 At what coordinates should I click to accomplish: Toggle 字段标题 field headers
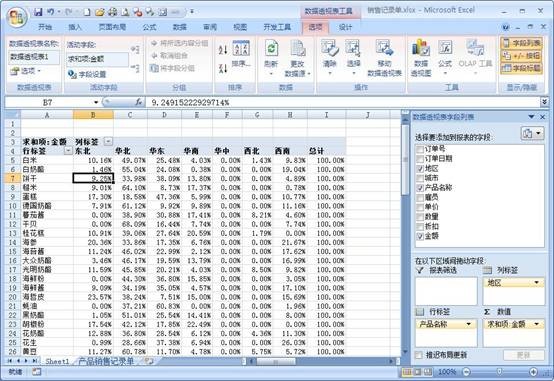521,68
